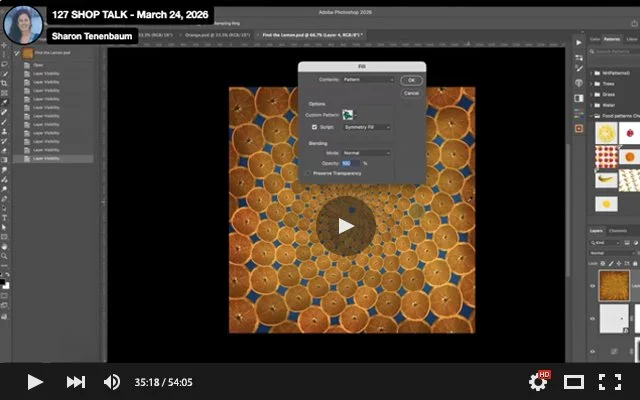Image resolution: width=640 pixels, height=400 pixels.
Task: Open the half-filled Adjustments panel icon
Action: pyautogui.click(x=579, y=98)
